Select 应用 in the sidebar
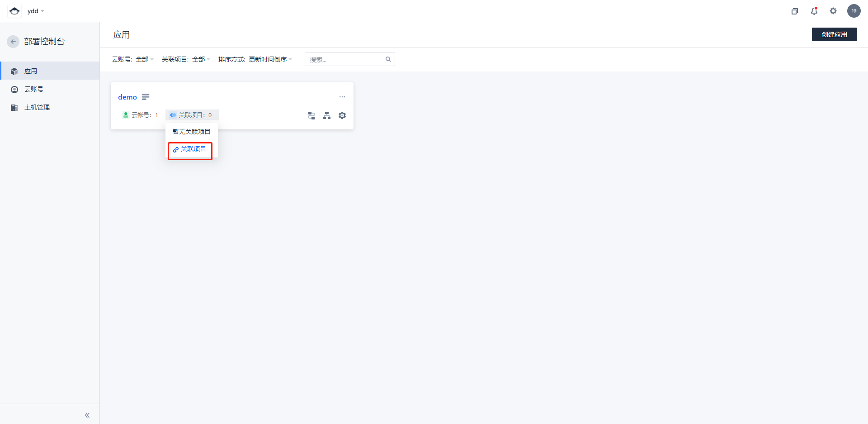 click(x=50, y=71)
